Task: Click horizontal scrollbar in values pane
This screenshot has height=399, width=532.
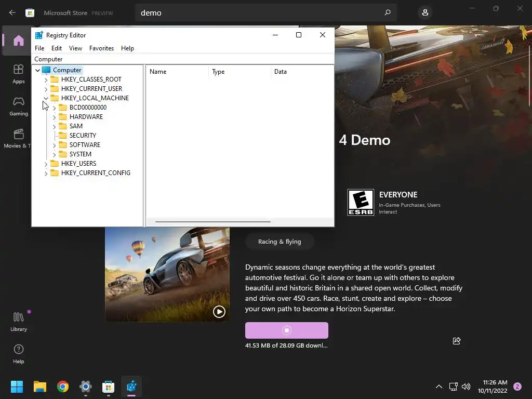Action: click(x=212, y=221)
